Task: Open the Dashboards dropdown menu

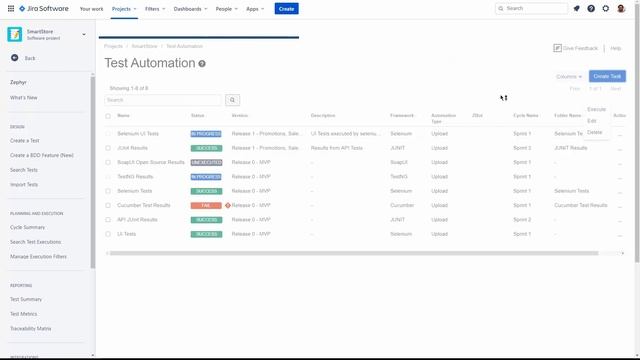Action: [x=190, y=9]
